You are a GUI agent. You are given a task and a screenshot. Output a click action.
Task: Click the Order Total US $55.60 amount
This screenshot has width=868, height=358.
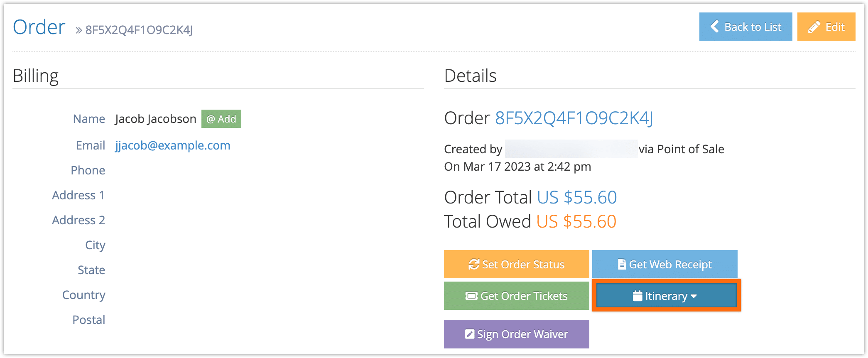click(x=577, y=197)
